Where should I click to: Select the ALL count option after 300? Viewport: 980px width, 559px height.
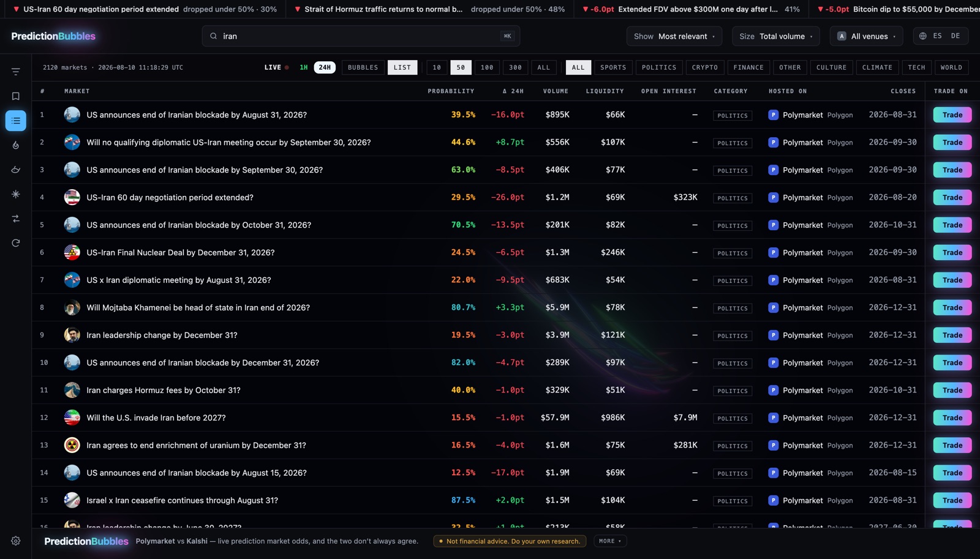pos(544,67)
